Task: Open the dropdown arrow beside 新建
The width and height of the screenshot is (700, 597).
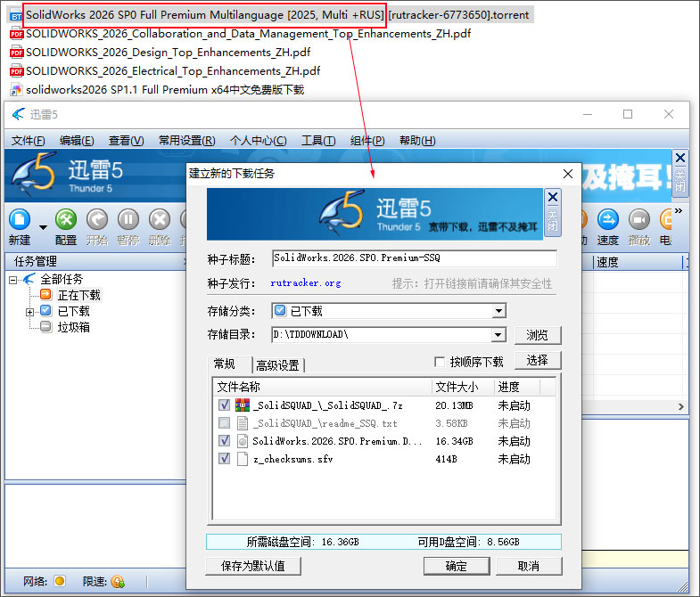Action: coord(43,227)
